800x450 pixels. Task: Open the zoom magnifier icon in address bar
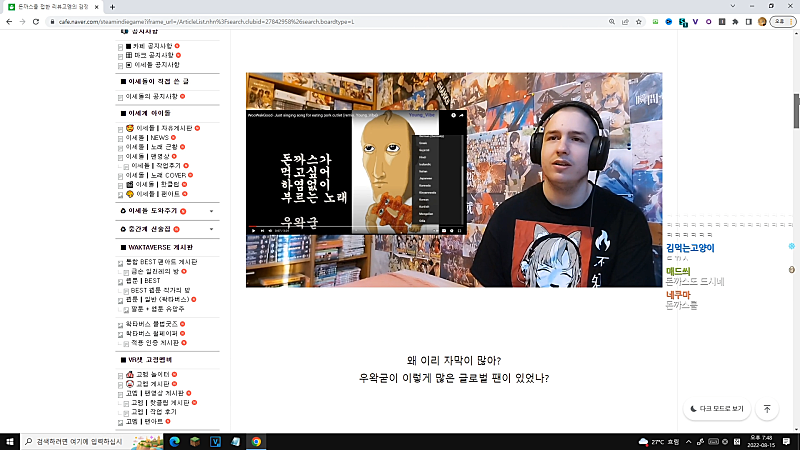point(612,22)
